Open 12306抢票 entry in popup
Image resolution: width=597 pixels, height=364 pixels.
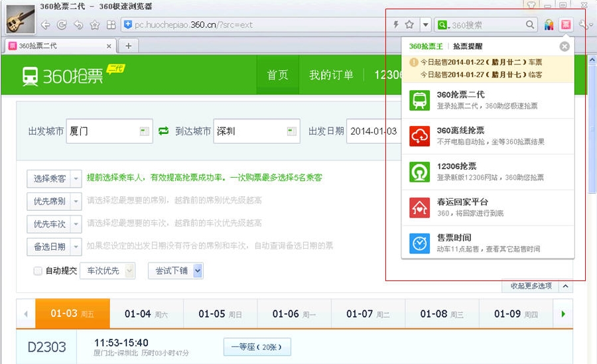tap(488, 172)
